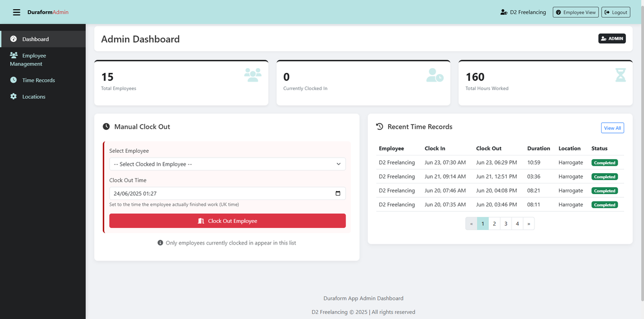The height and width of the screenshot is (319, 644).
Task: Click the Duration column header
Action: click(x=539, y=149)
